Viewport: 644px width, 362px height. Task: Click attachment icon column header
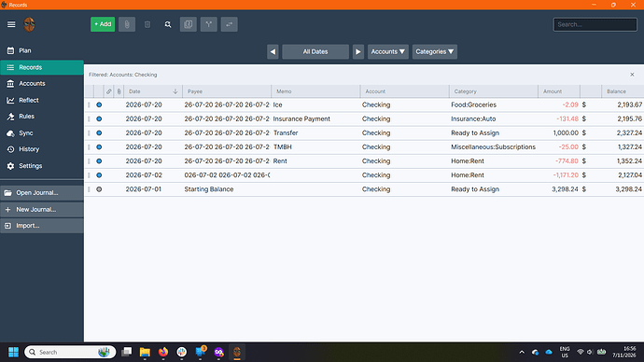119,91
